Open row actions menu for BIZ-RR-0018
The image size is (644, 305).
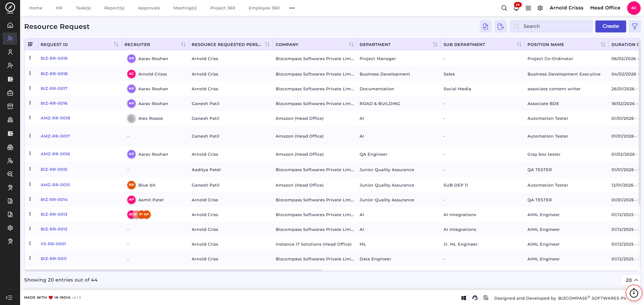30,73
